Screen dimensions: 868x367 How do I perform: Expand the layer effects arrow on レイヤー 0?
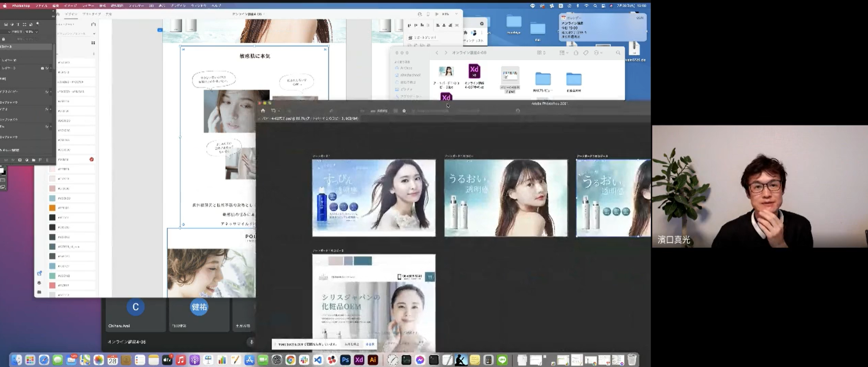51,68
